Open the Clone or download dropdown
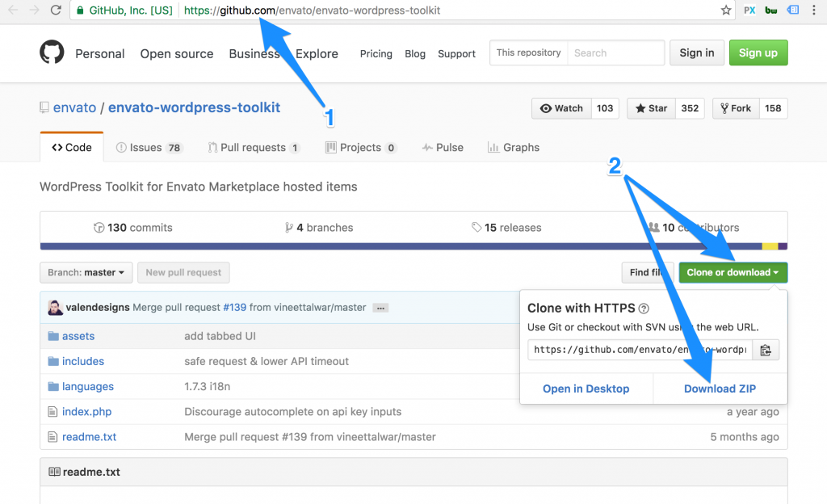Image resolution: width=827 pixels, height=504 pixels. coord(733,272)
